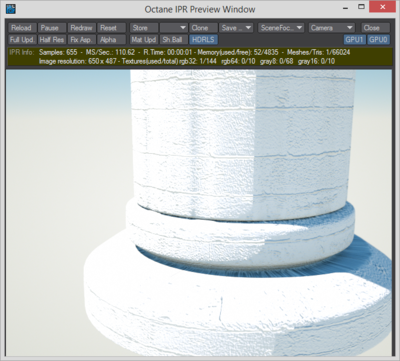
Task: Expand the Save dropdown menu
Action: click(236, 28)
